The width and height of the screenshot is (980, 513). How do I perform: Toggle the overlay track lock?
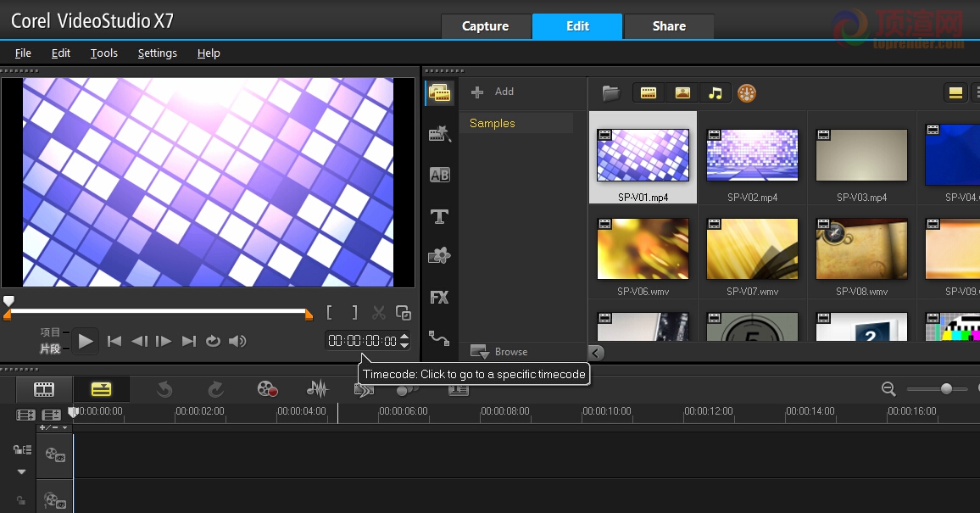21,500
